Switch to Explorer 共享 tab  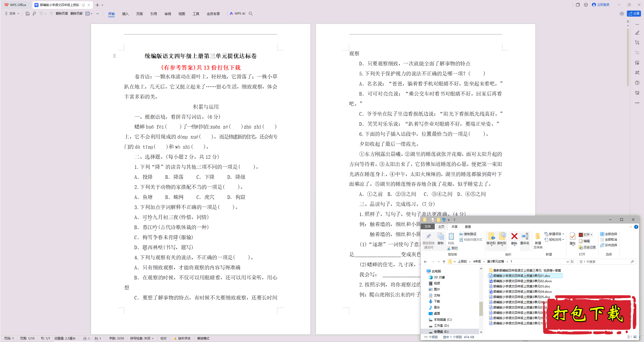(454, 227)
